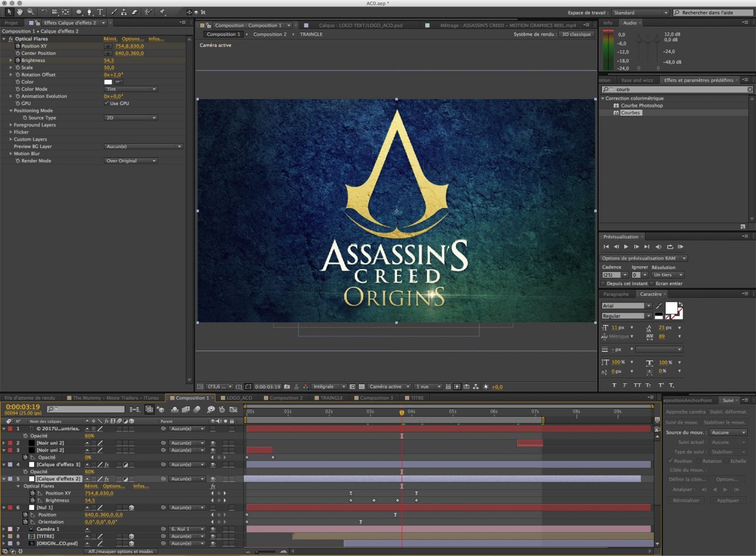The image size is (756, 556).
Task: Open parent dropdown of Caméra 1 layer
Action: tap(187, 529)
